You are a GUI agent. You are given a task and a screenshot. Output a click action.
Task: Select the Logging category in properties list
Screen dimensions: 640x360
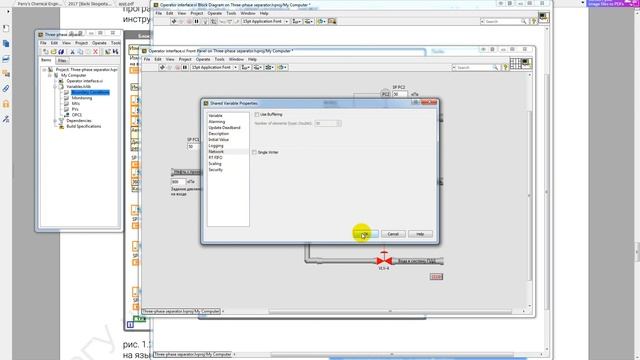click(x=216, y=146)
